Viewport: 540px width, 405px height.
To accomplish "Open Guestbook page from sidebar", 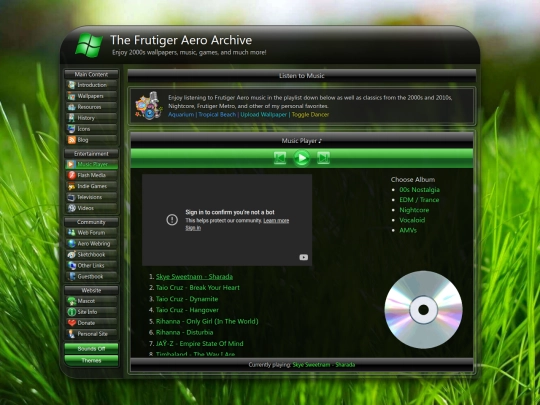I will point(91,277).
